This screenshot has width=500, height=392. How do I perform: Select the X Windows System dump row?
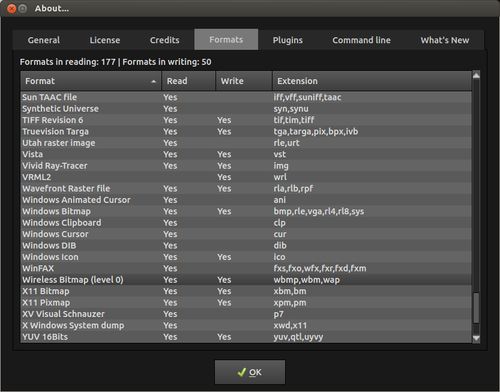(246, 325)
